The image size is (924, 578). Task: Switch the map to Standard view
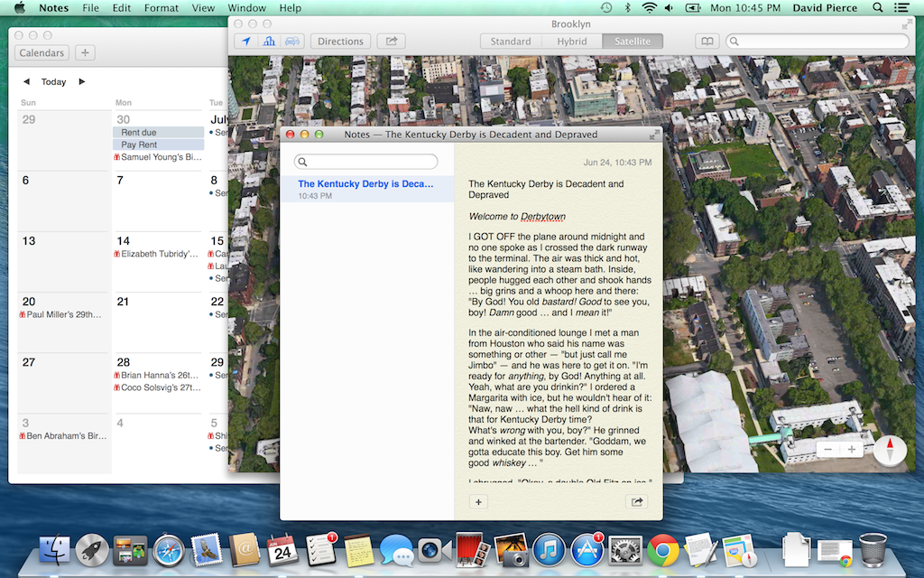click(511, 42)
